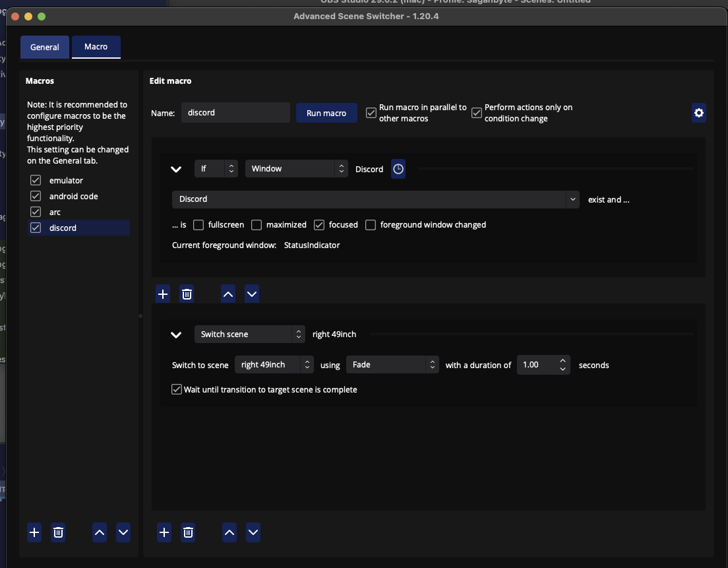Delete the selected macro using the trash icon

pyautogui.click(x=58, y=532)
